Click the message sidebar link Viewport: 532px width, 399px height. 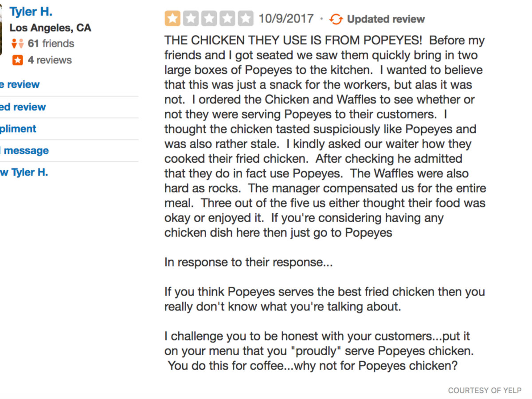pos(25,150)
